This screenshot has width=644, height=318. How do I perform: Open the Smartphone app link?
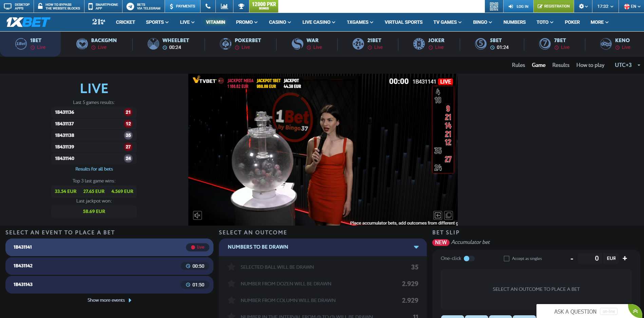tap(103, 6)
